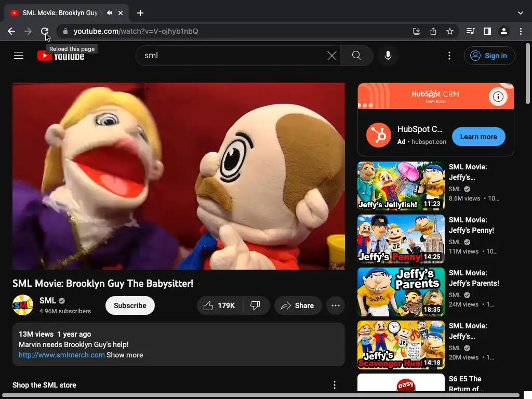Mute the tab using the speaker icon

(x=109, y=13)
